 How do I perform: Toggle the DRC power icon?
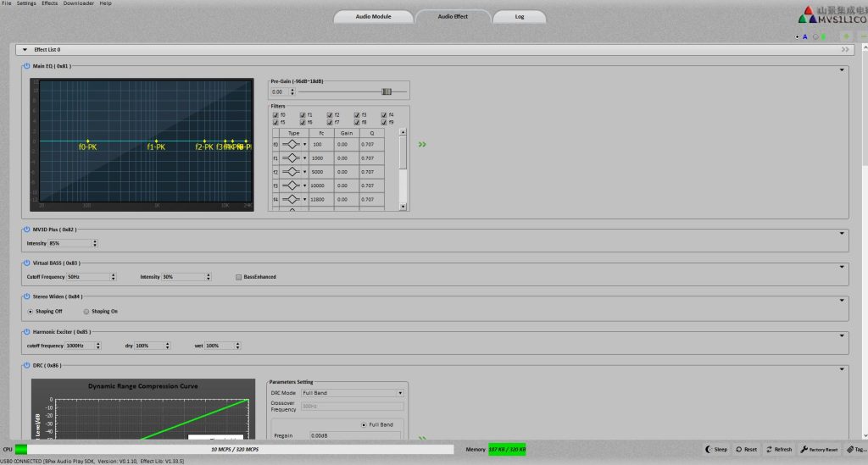pos(26,365)
